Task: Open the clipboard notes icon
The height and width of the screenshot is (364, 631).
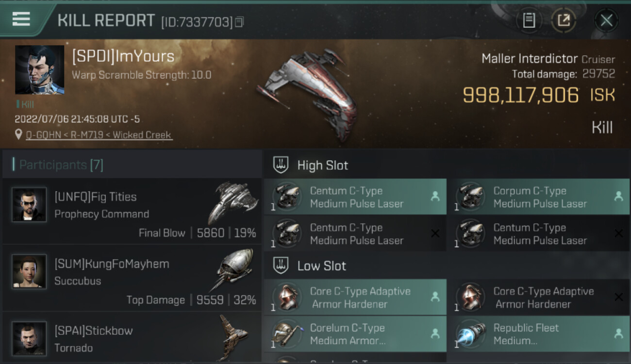Action: click(529, 20)
